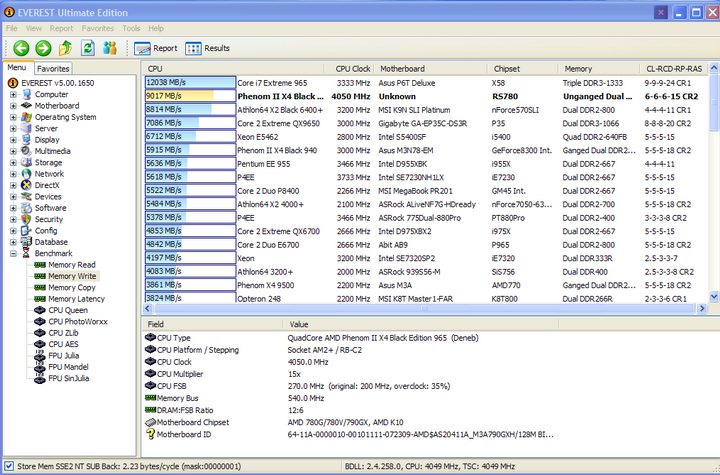Select Multimedia in the tree
The image size is (720, 475).
(x=53, y=151)
